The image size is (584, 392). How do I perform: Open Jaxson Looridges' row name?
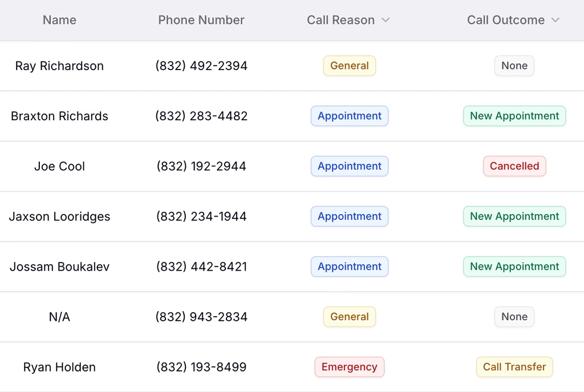(59, 217)
